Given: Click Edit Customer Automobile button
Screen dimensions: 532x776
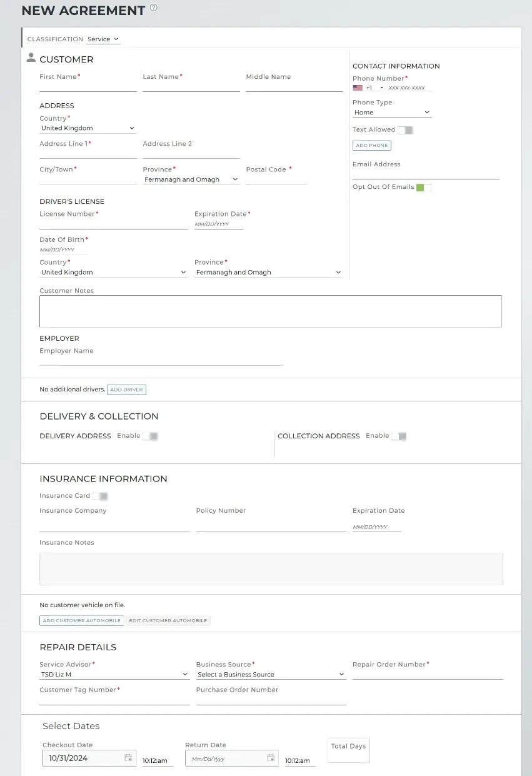Looking at the screenshot, I should click(x=168, y=621).
